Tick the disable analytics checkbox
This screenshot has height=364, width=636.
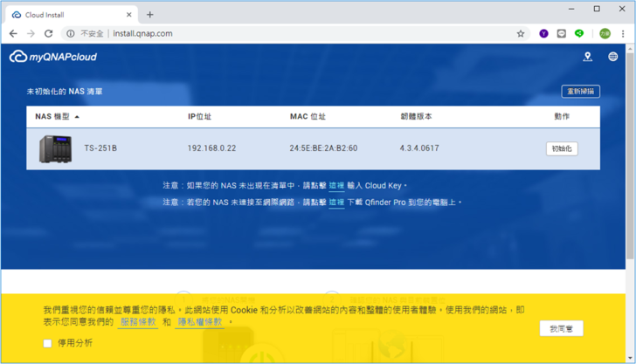(47, 343)
